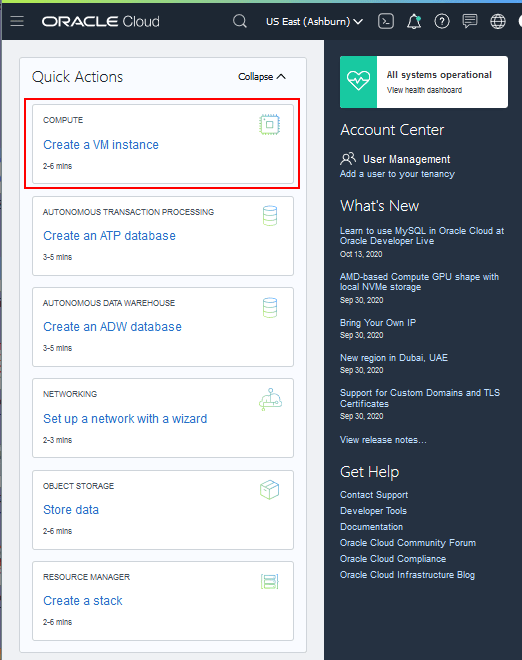Click AUTONOMOUS TRANSACTION PROCESSING label
The height and width of the screenshot is (660, 522).
128,212
